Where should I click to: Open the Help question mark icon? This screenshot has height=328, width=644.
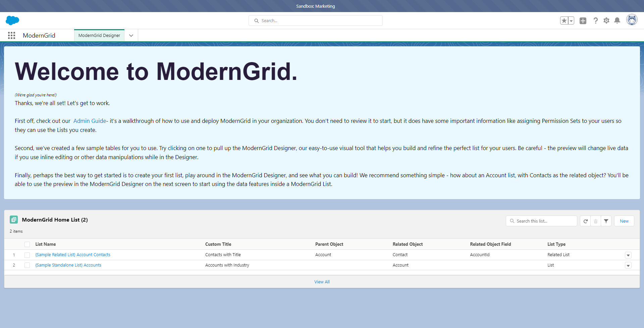pyautogui.click(x=595, y=21)
